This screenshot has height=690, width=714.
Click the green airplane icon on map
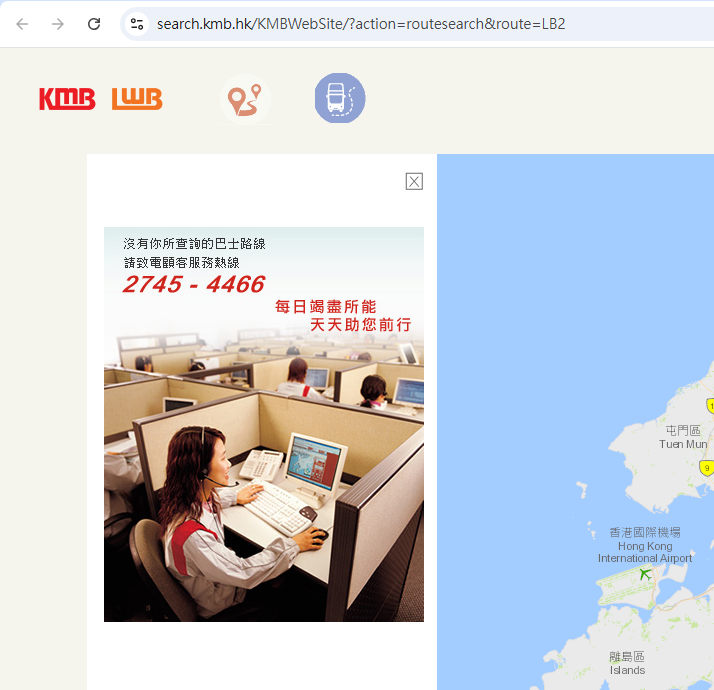coord(645,573)
